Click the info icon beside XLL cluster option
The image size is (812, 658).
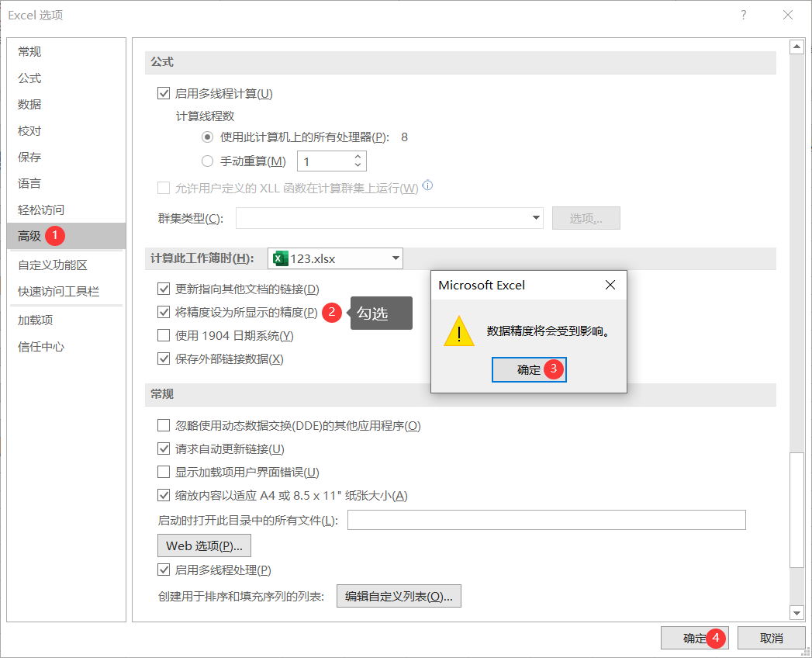tap(428, 185)
